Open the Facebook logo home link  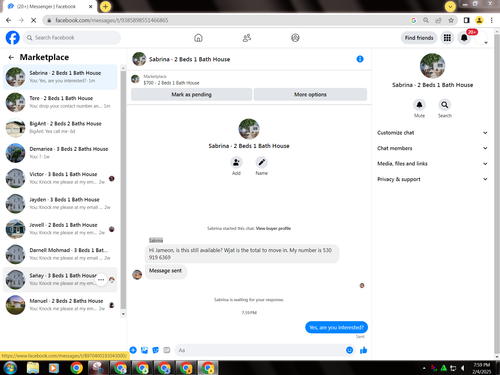click(x=13, y=38)
